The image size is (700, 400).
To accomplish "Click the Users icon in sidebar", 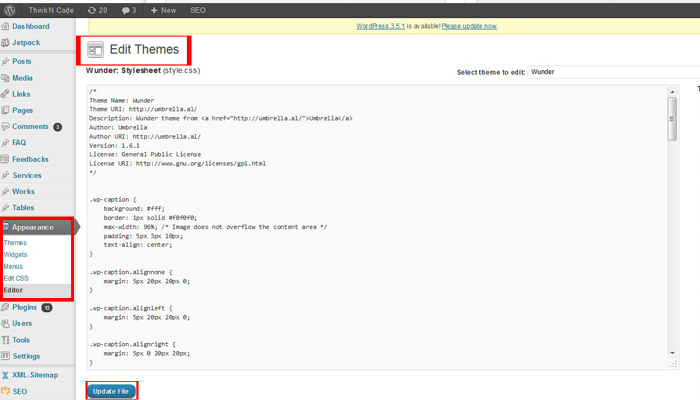I will (x=5, y=324).
